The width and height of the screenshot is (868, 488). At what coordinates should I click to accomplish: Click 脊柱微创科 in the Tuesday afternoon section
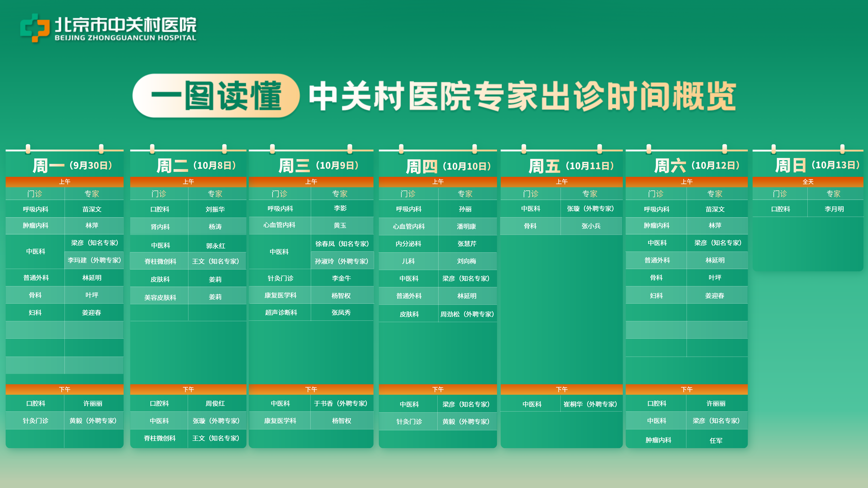coord(160,438)
